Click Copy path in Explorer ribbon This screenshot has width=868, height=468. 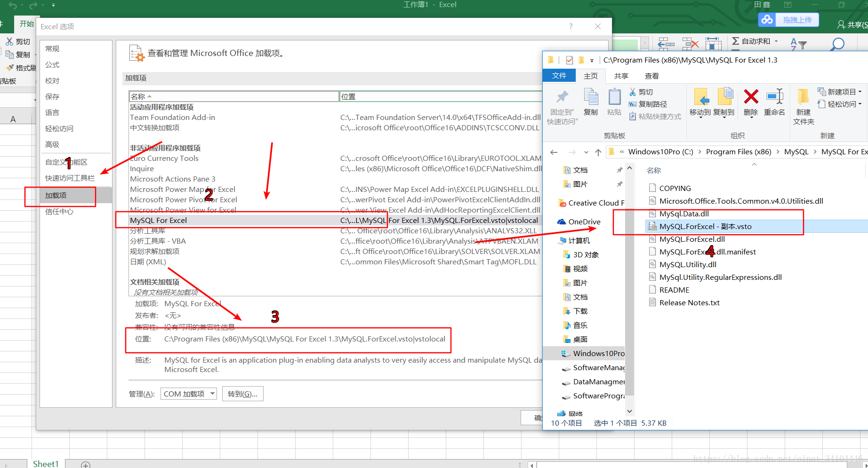[x=648, y=104]
